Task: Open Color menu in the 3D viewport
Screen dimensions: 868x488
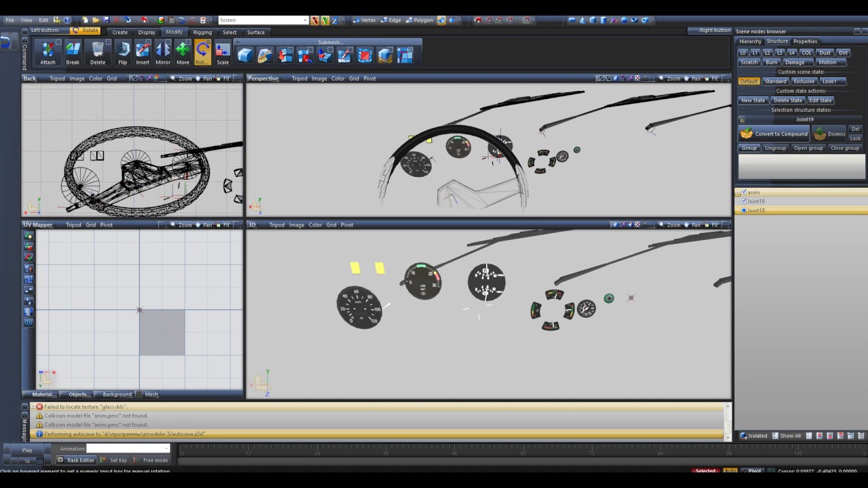Action: coord(315,225)
